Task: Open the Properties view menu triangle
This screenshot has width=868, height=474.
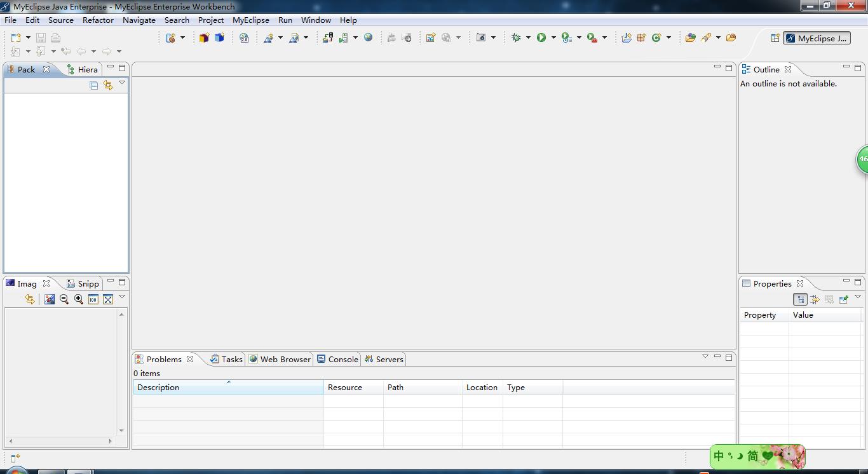Action: (857, 297)
